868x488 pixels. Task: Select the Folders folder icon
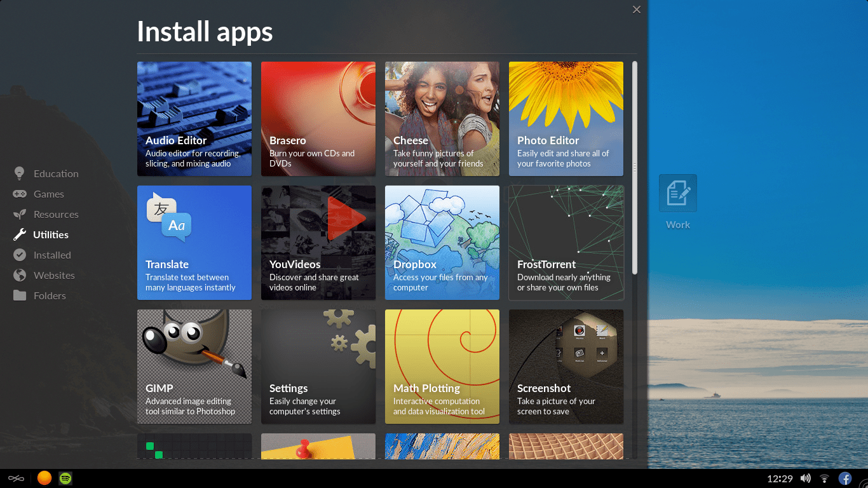[20, 295]
